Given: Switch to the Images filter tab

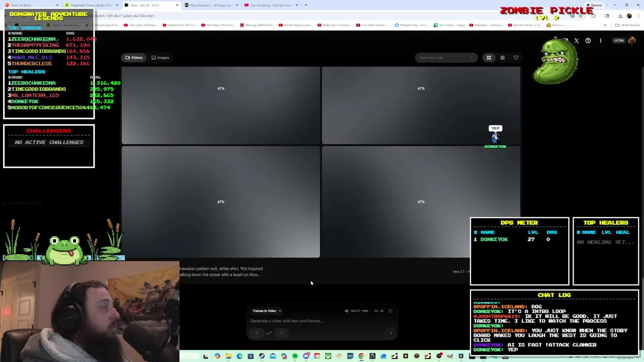Looking at the screenshot, I should [160, 57].
